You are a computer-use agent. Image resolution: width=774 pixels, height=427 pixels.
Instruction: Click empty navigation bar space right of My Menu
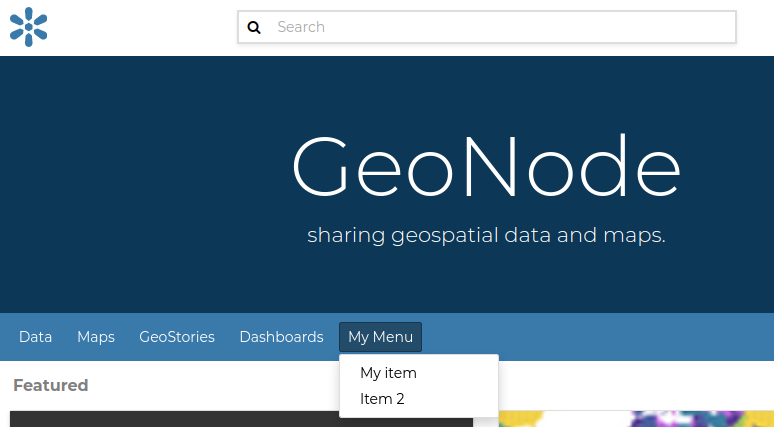[600, 337]
